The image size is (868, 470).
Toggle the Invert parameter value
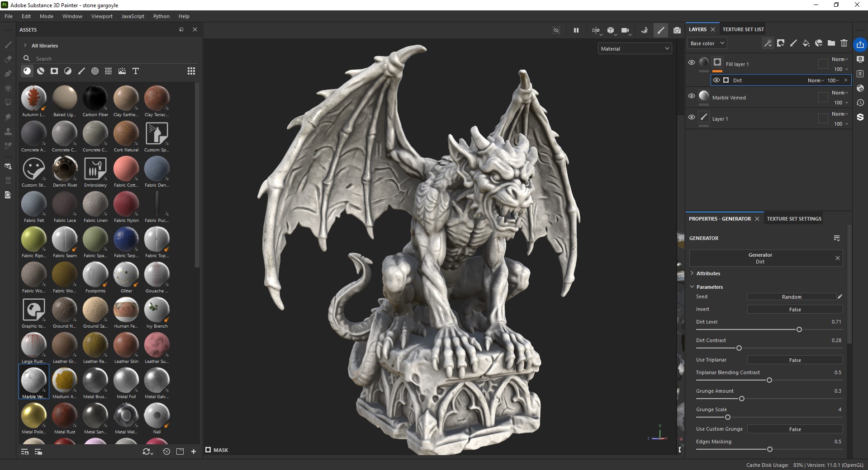[x=795, y=310]
